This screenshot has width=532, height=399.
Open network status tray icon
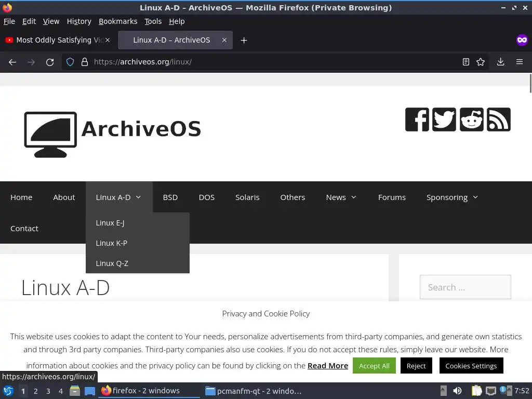(x=490, y=391)
